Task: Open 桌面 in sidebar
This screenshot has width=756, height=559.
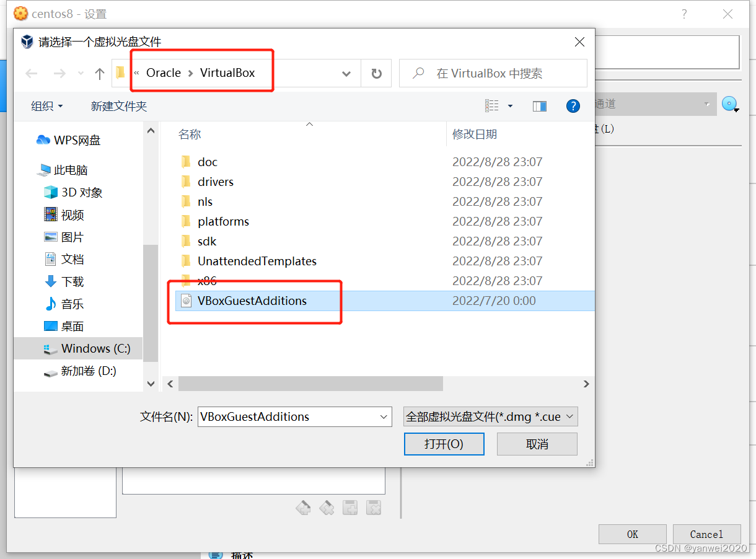Action: (64, 326)
